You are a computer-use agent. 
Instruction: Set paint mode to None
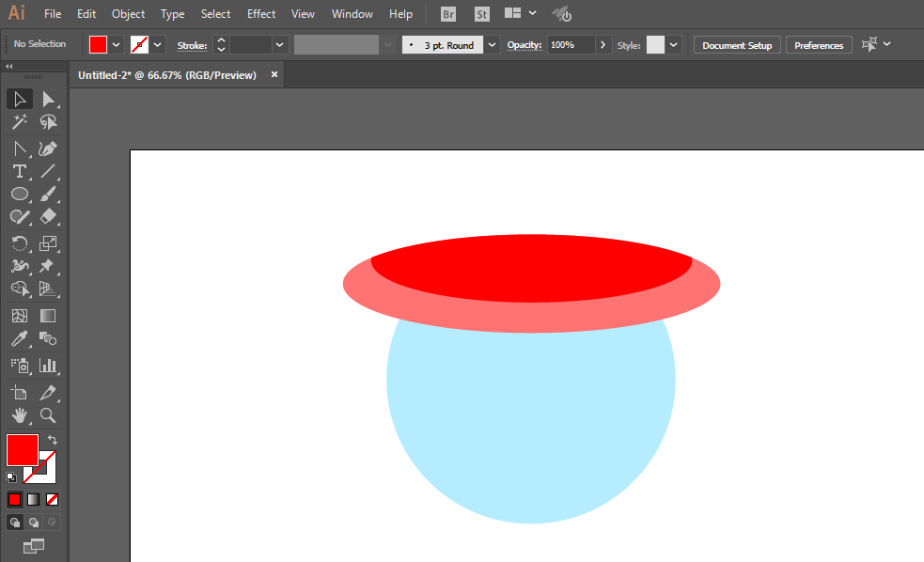click(52, 500)
